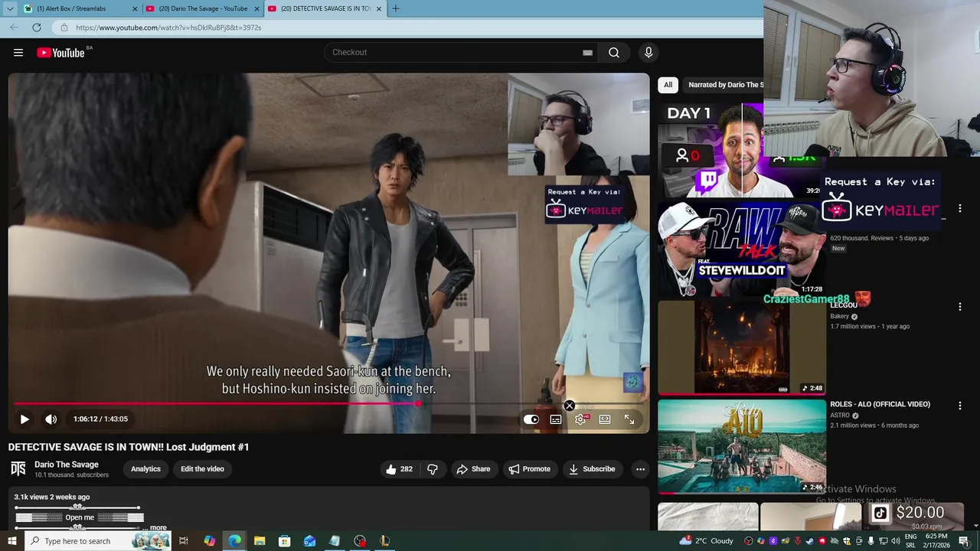Screen dimensions: 980x551
Task: Select Narrated by Dario The S filter chip
Action: pos(724,85)
